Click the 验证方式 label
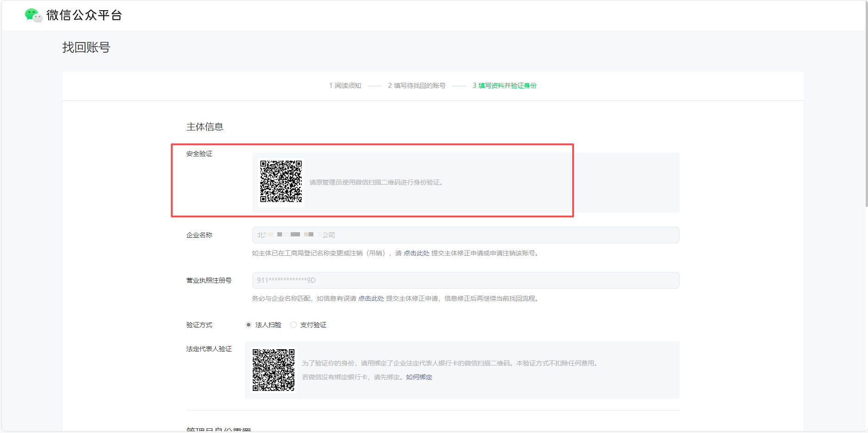868x433 pixels. click(199, 325)
